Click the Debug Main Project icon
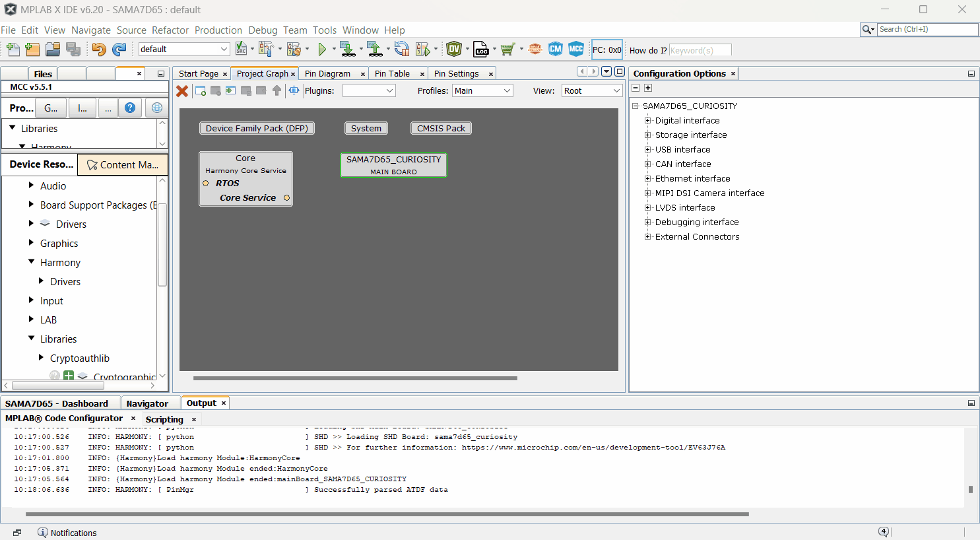 pyautogui.click(x=422, y=49)
